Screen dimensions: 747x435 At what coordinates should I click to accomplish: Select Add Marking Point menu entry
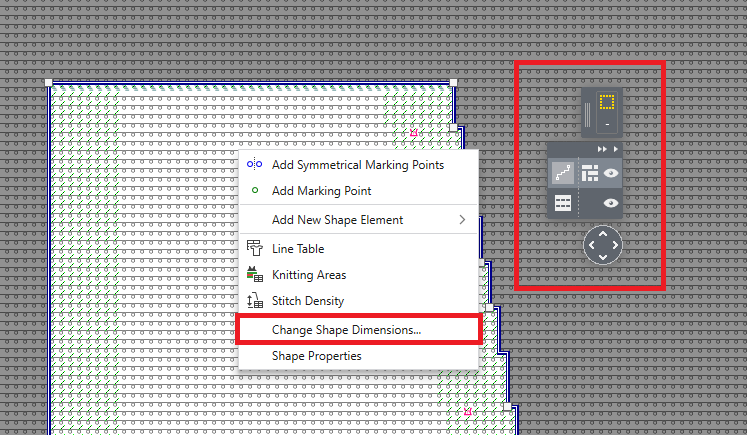tap(321, 190)
